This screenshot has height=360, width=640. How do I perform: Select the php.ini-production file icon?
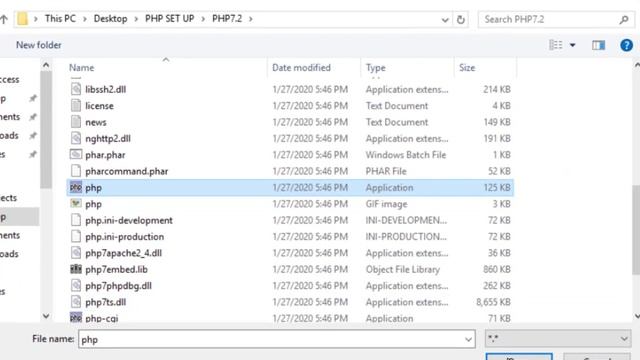point(76,236)
